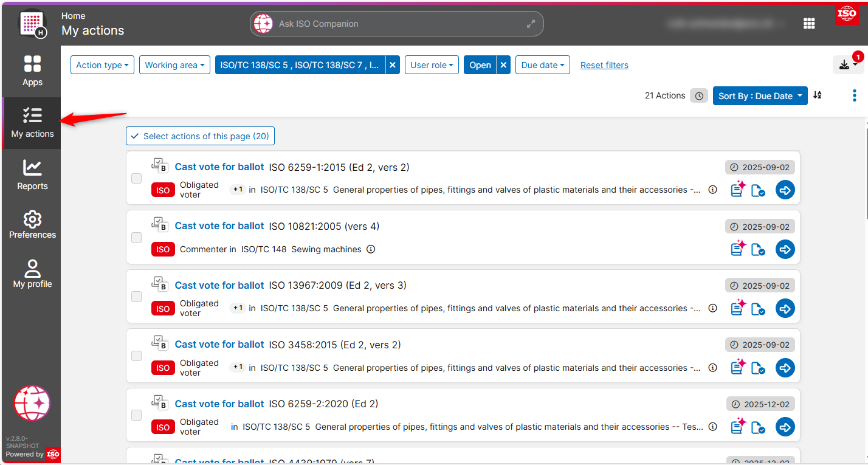868x465 pixels.
Task: Click the arrow button for ISO 13967:2009
Action: [785, 309]
